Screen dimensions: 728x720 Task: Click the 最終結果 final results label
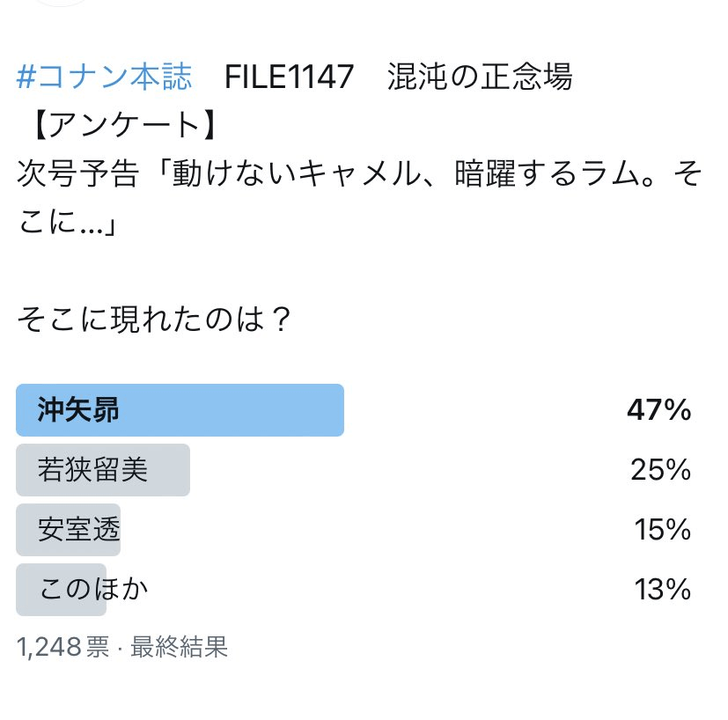pos(180,647)
